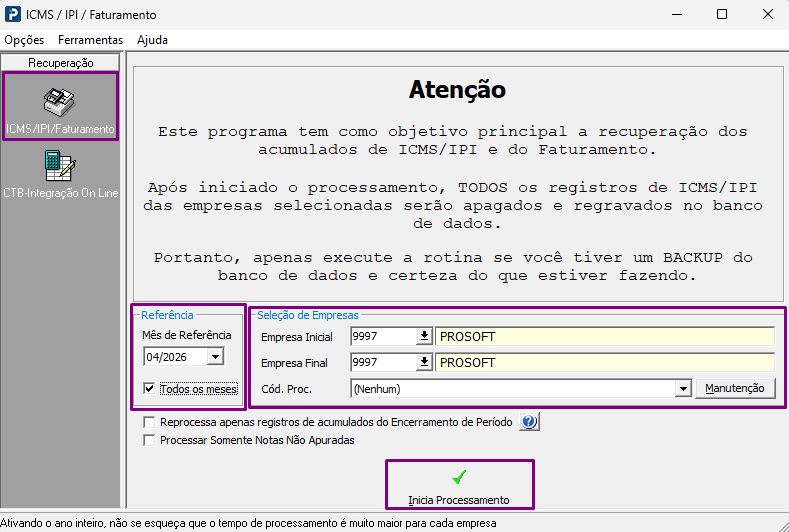This screenshot has width=789, height=532.
Task: Click the blue help question mark icon
Action: (x=529, y=422)
